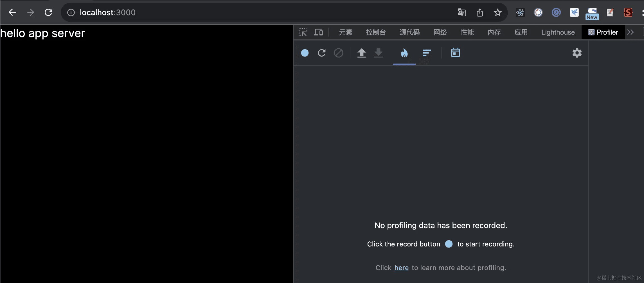Open the React Developer Tools extension icon

[x=520, y=12]
